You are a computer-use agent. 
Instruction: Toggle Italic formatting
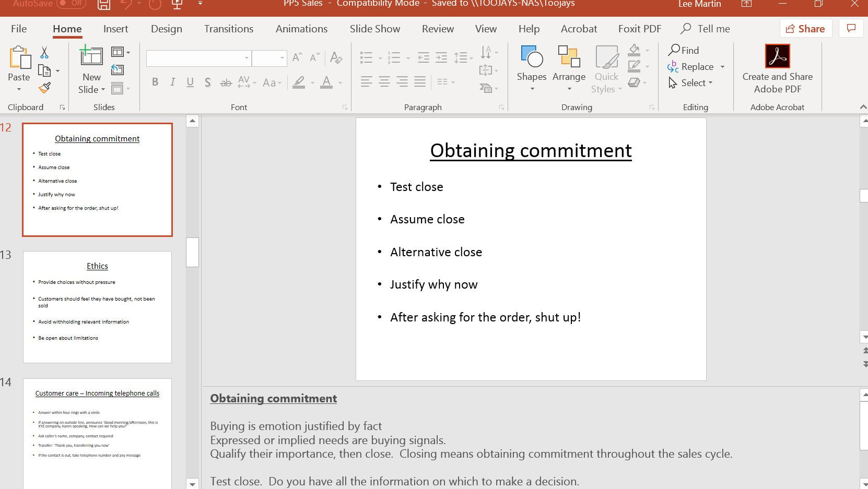[172, 82]
